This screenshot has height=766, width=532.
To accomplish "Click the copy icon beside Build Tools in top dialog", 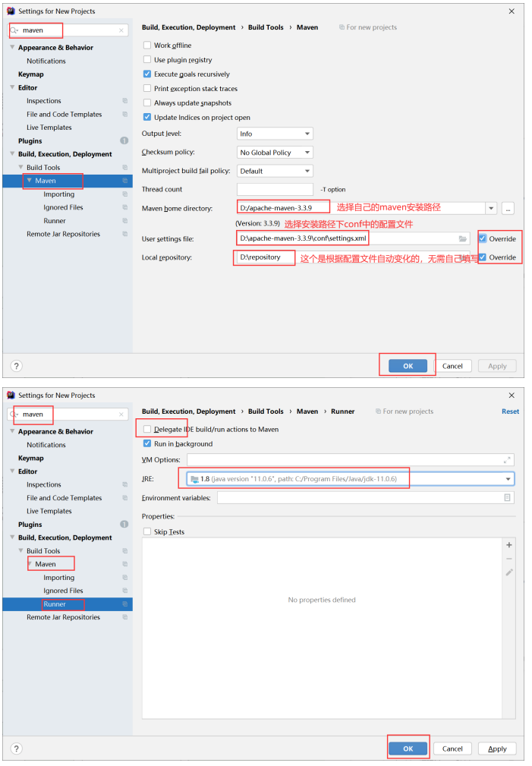I will tap(124, 167).
